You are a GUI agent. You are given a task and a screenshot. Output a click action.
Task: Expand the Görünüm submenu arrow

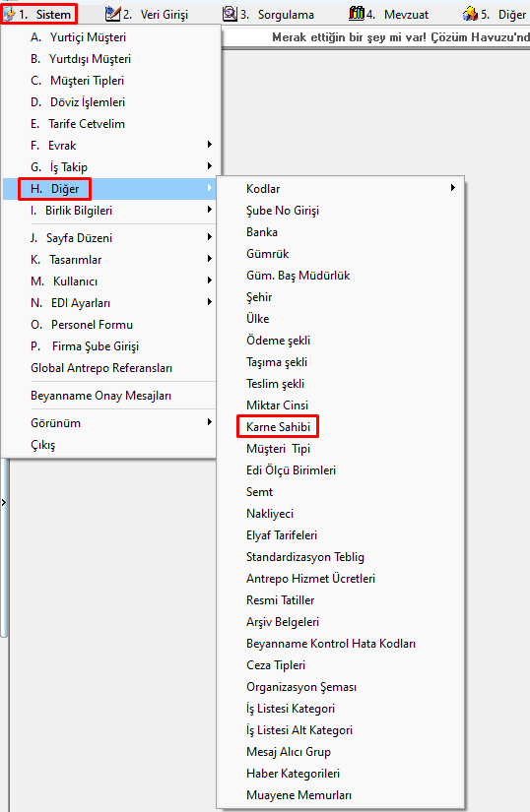(209, 422)
